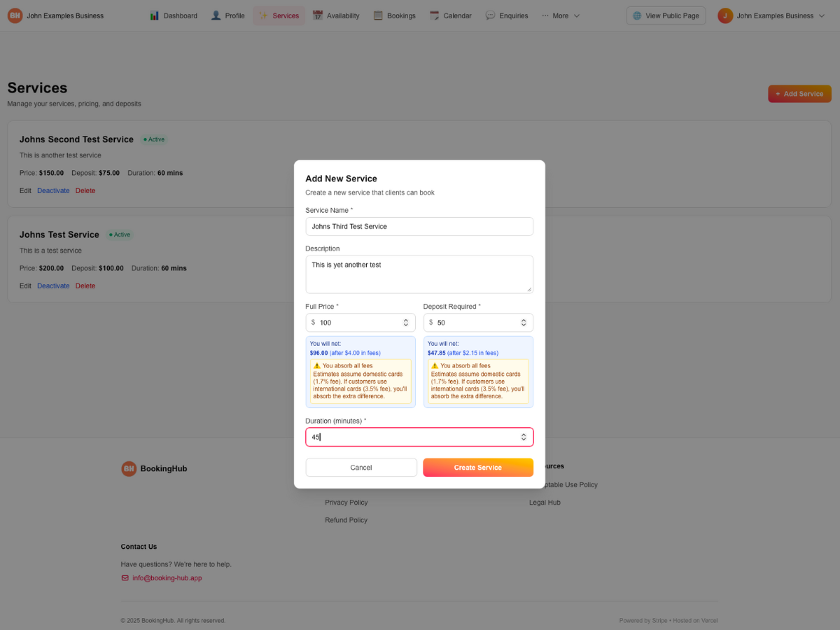Click the Profile person icon
The image size is (840, 630).
pos(216,15)
